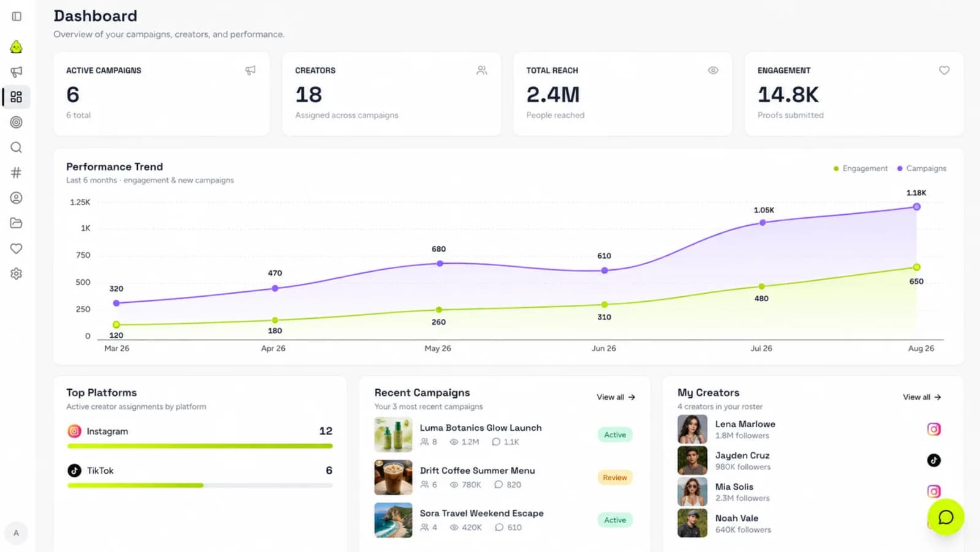
Task: Collapse the sidebar with the panel icon
Action: coord(17,17)
